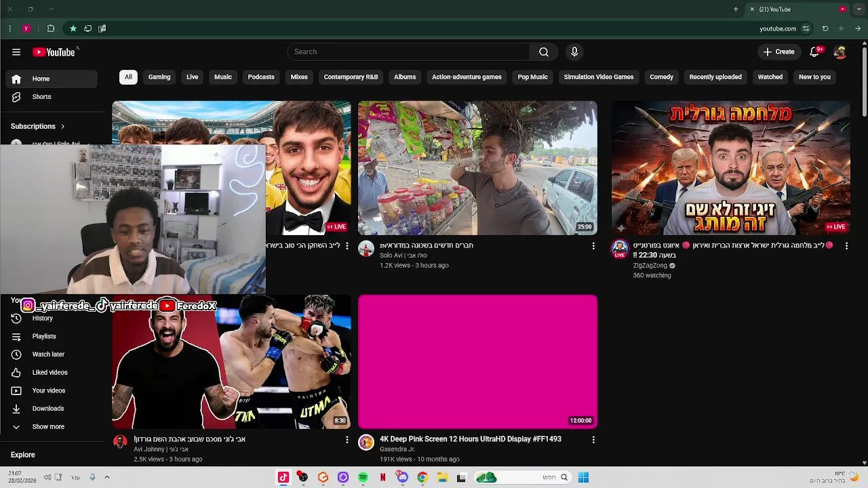Click the Explore section heading
The height and width of the screenshot is (488, 868).
point(23,455)
